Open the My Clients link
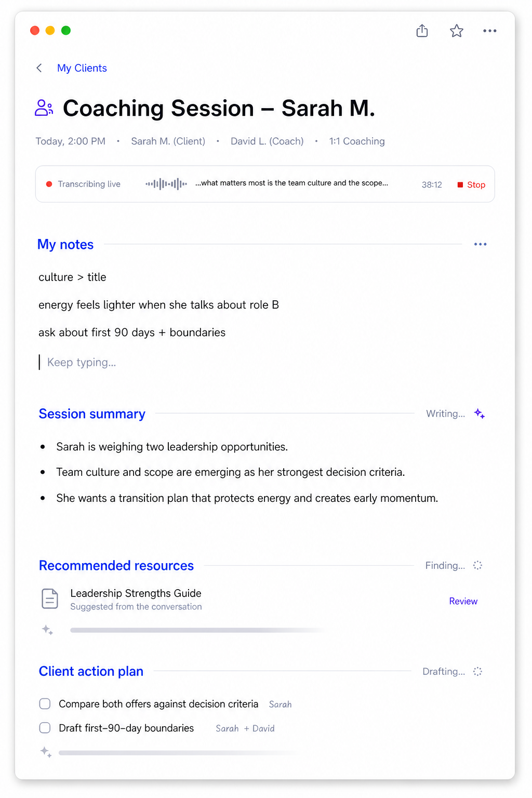532x798 pixels. pyautogui.click(x=82, y=68)
